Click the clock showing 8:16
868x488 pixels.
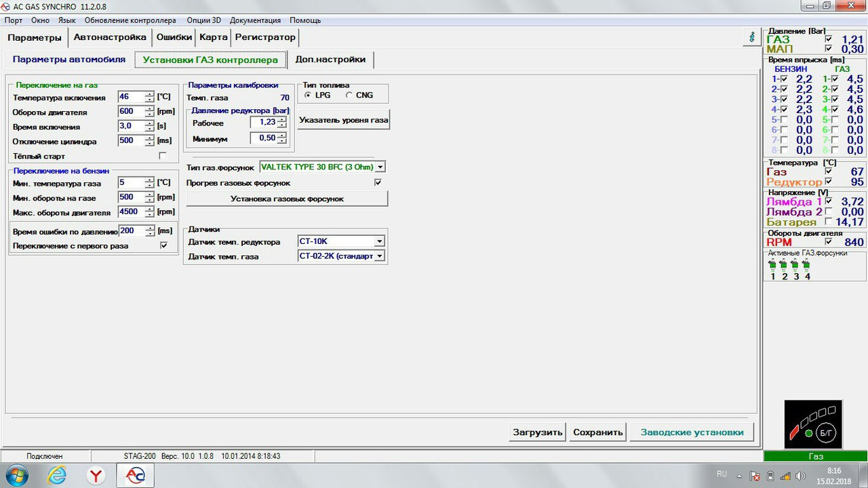point(834,470)
